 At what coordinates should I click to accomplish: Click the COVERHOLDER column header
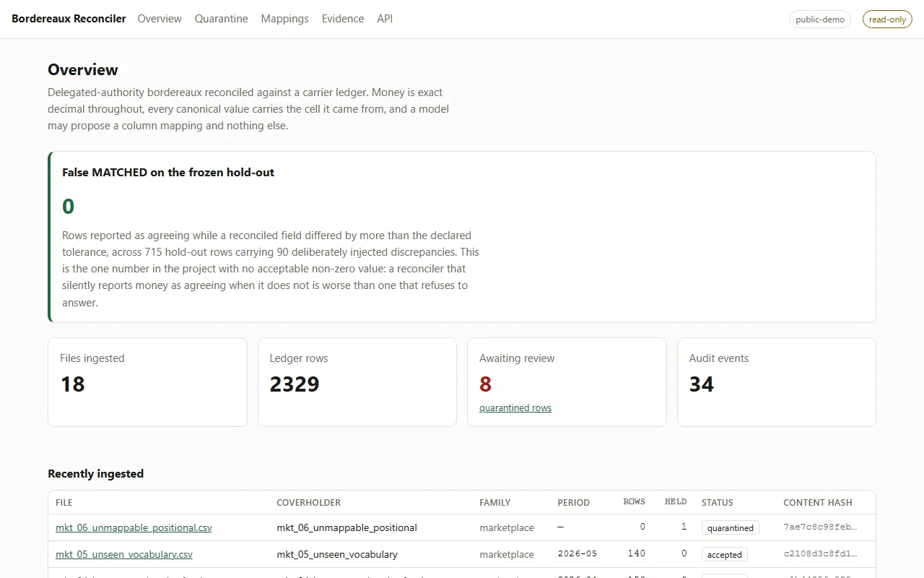pos(309,502)
